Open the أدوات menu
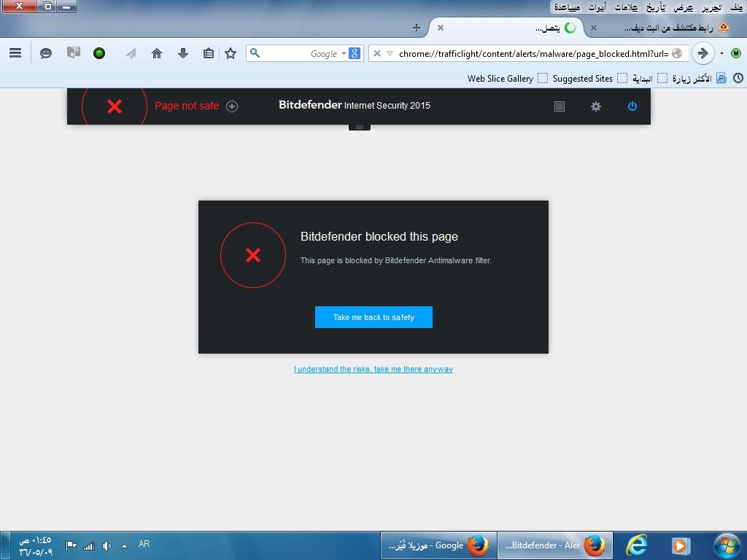 [x=597, y=7]
